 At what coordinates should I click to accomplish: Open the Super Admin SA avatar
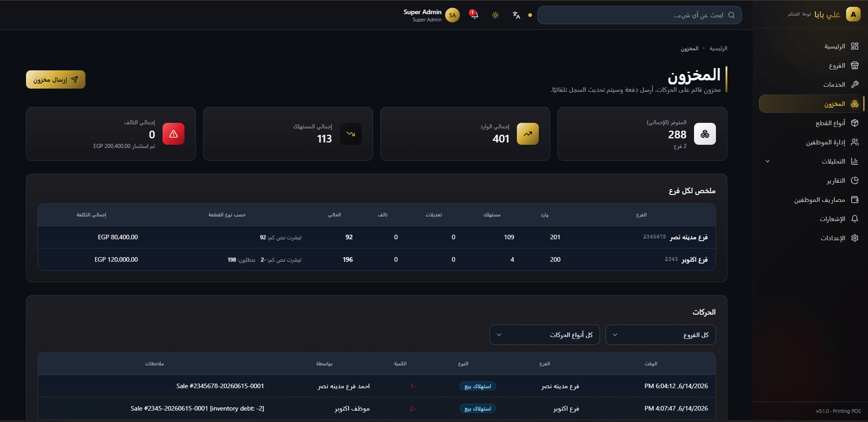point(452,15)
